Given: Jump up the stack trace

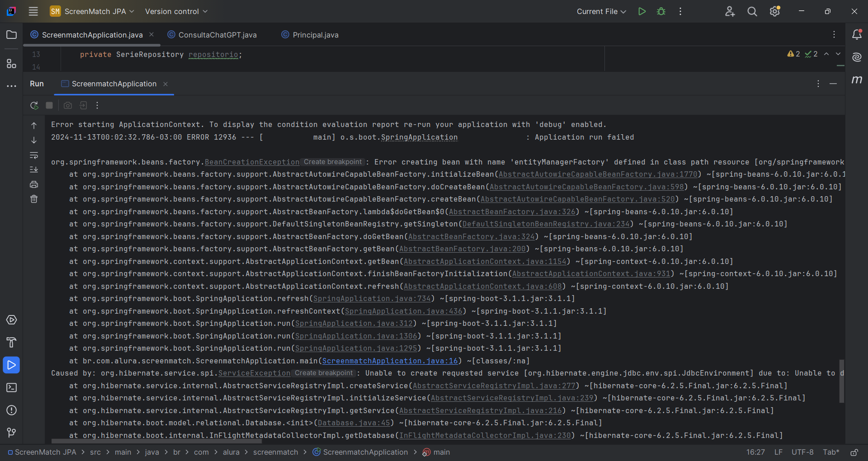Looking at the screenshot, I should [34, 126].
